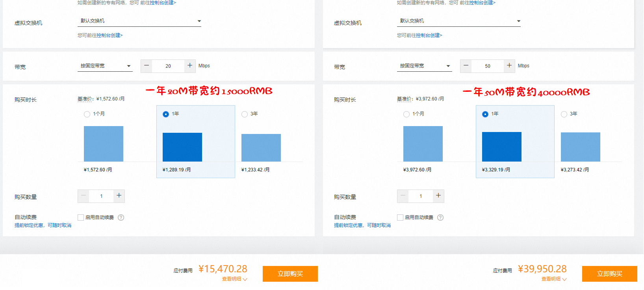Choose the 3年 duration priced ¥3,273.42/月
The image size is (644, 290).
tap(564, 114)
